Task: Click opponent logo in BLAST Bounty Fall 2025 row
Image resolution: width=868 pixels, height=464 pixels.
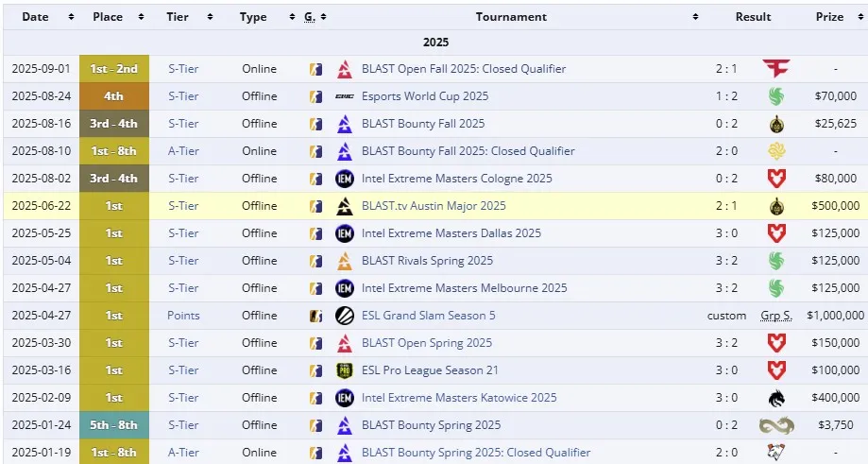Action: pos(776,124)
